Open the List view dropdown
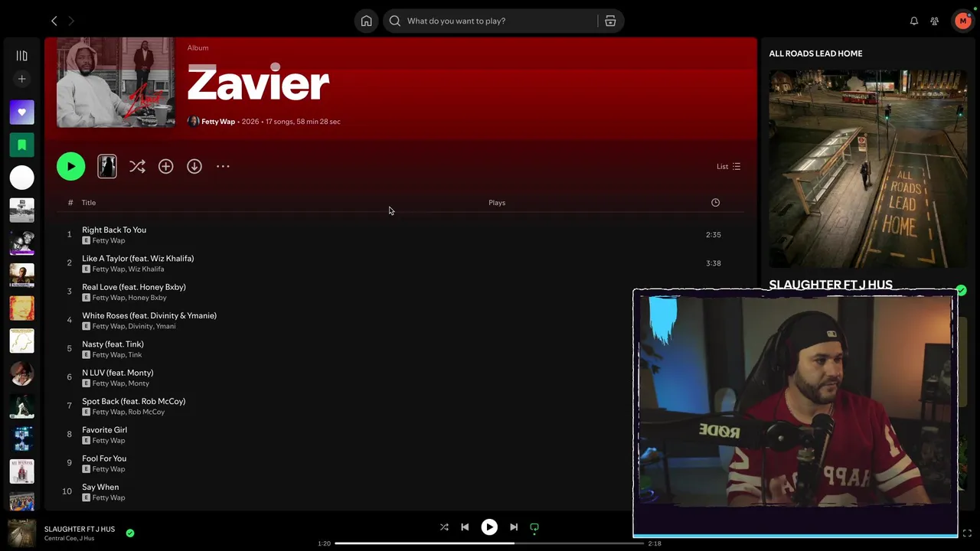The height and width of the screenshot is (551, 980). tap(728, 166)
